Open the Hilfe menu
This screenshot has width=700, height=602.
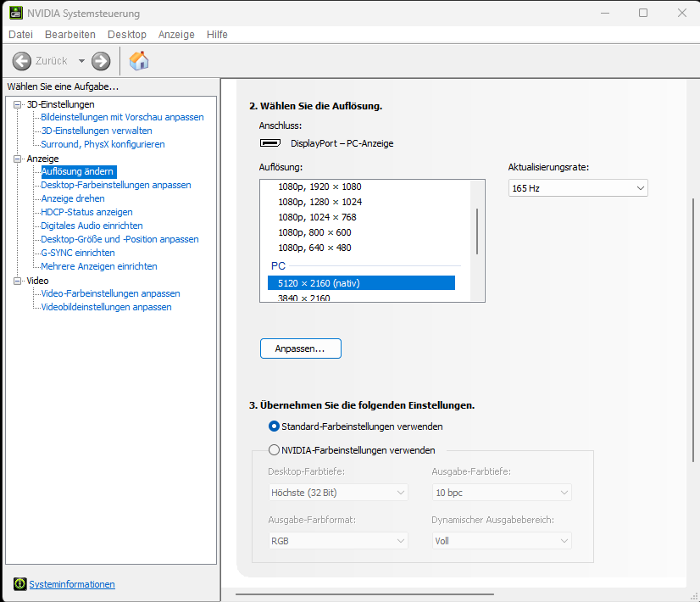point(217,35)
